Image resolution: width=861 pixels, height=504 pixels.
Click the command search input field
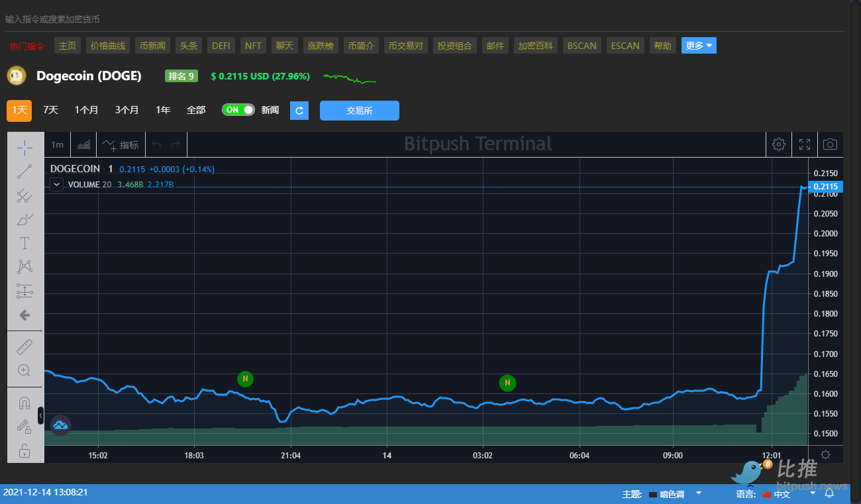tap(425, 19)
